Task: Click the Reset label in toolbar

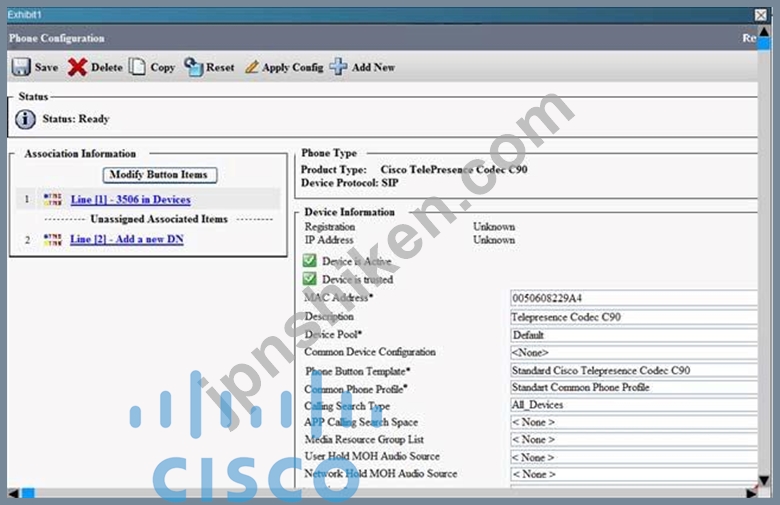Action: click(220, 67)
